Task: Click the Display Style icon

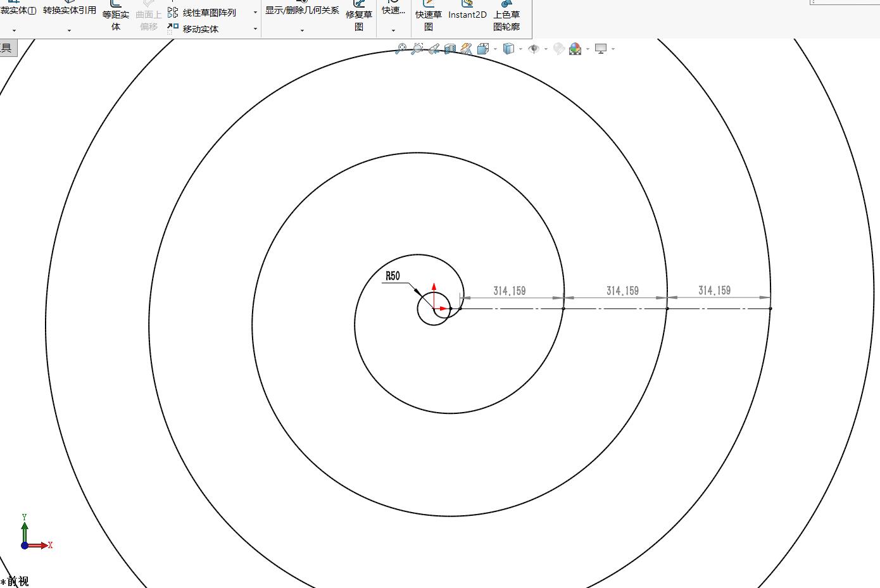Action: tap(508, 49)
